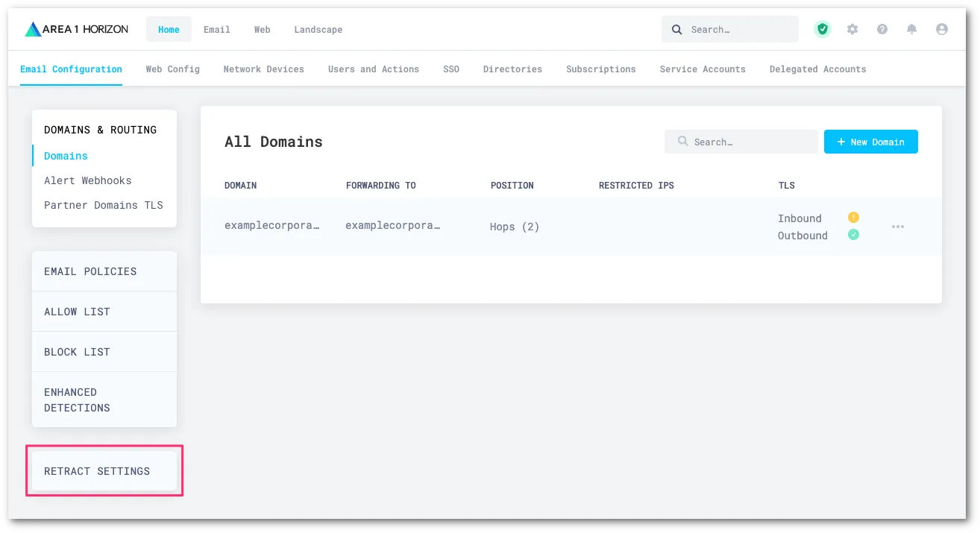The width and height of the screenshot is (980, 533).
Task: Click the Outbound TLS success checkmark icon
Action: click(853, 234)
